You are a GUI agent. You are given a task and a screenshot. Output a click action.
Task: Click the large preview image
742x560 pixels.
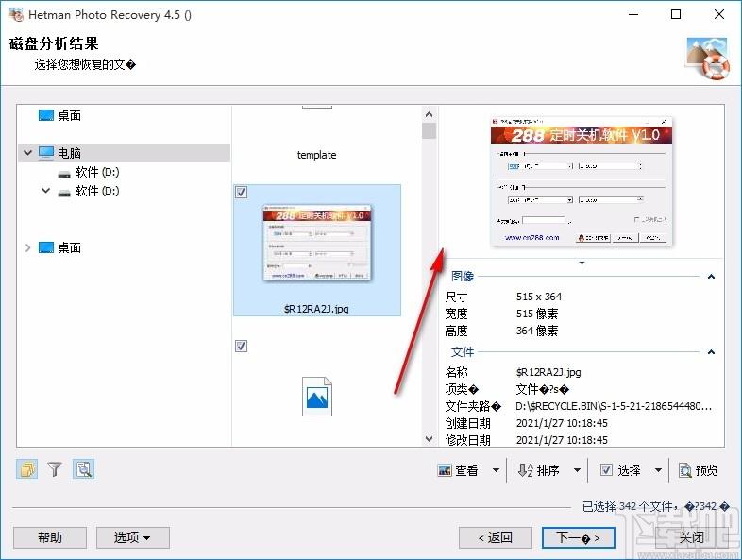[x=582, y=181]
